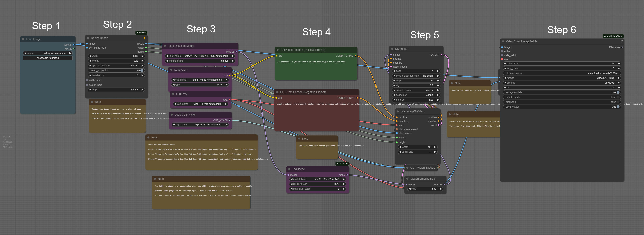644x235 pixels.
Task: Change upscale_method from lanczos using arrow
Action: [142, 65]
